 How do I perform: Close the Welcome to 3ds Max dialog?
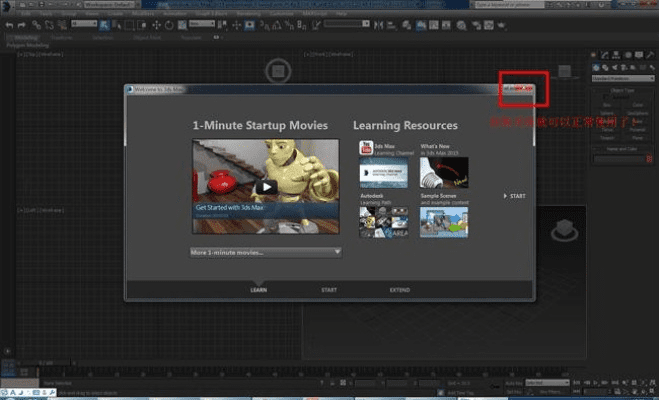[529, 89]
